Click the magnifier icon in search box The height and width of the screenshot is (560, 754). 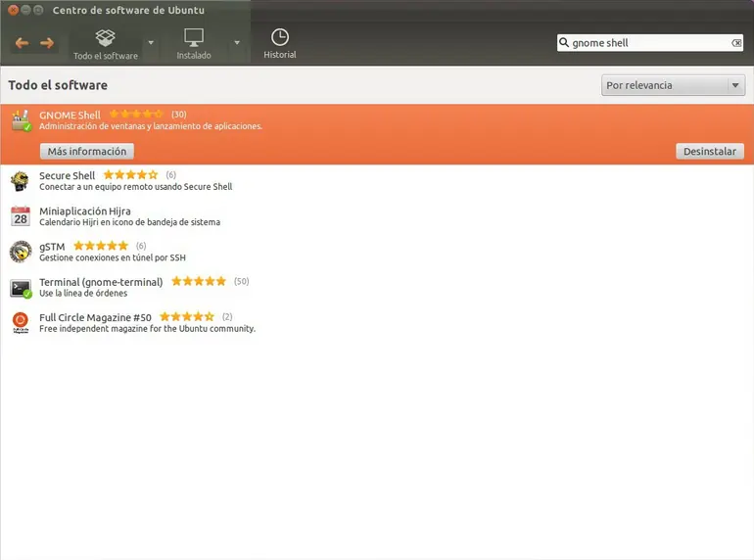point(564,42)
